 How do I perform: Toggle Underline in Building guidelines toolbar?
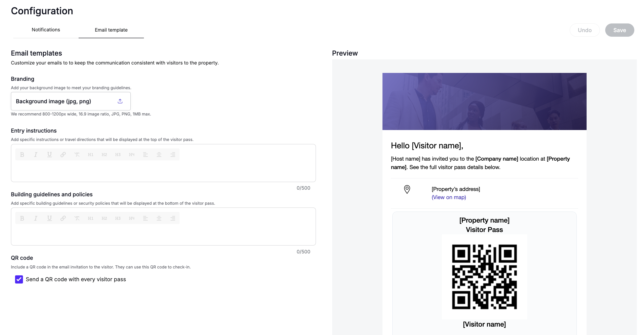point(49,218)
